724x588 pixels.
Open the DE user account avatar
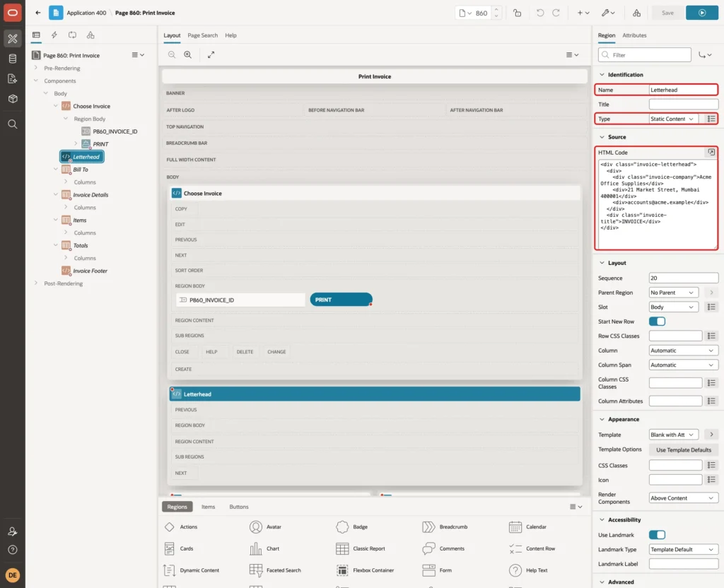coord(13,575)
